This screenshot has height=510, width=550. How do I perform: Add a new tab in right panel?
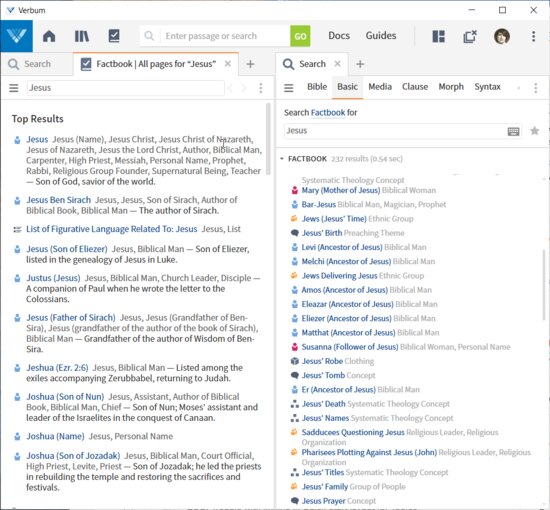pos(360,64)
